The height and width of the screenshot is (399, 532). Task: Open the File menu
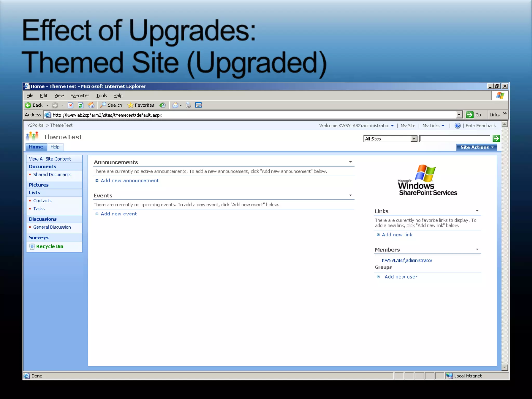pos(30,96)
